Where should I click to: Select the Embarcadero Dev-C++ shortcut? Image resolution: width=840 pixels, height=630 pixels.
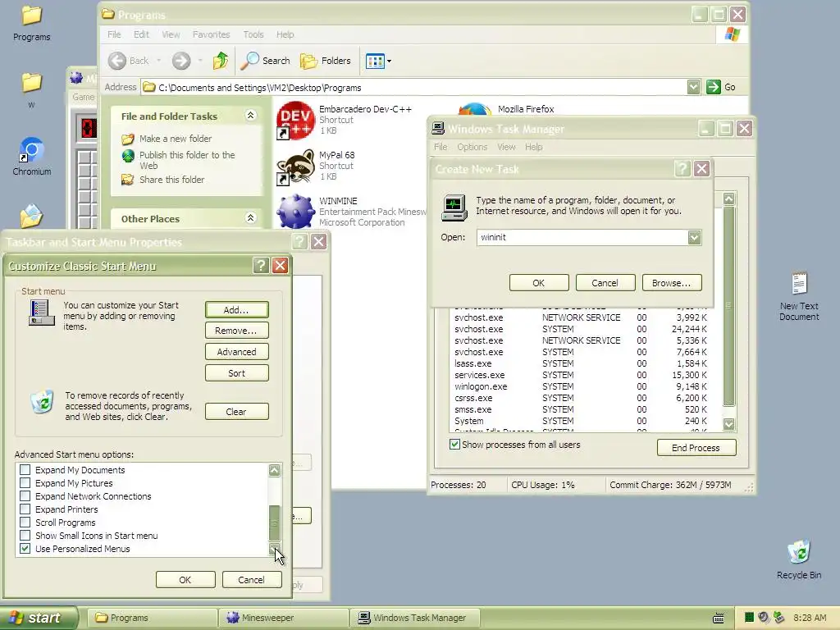[294, 120]
